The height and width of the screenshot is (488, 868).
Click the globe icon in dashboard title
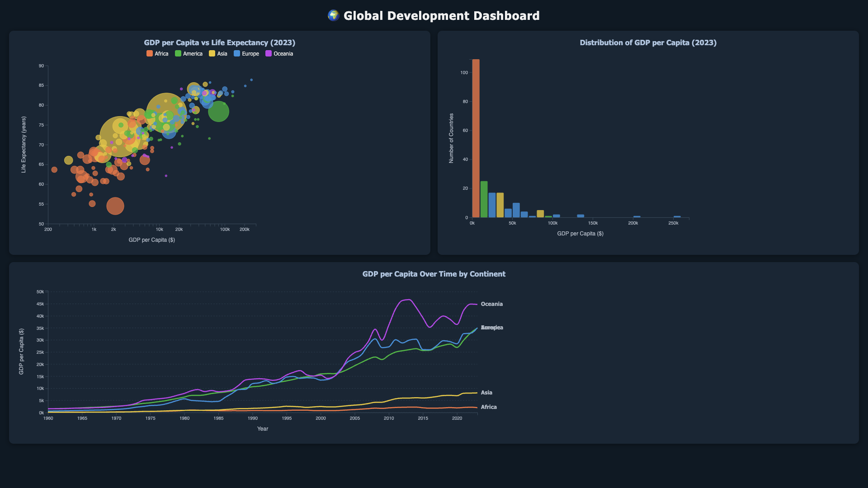click(333, 16)
